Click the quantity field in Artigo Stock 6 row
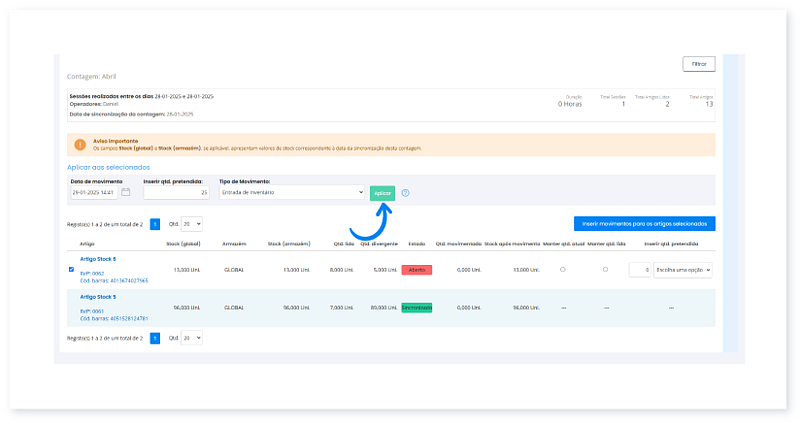This screenshot has width=800, height=423. coord(640,270)
